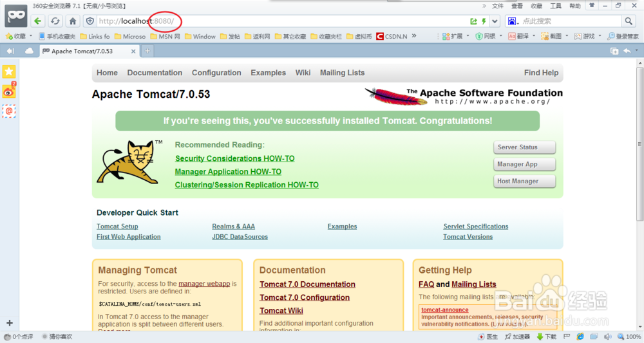Open the Weibo sidebar icon
The image size is (644, 343).
9,91
